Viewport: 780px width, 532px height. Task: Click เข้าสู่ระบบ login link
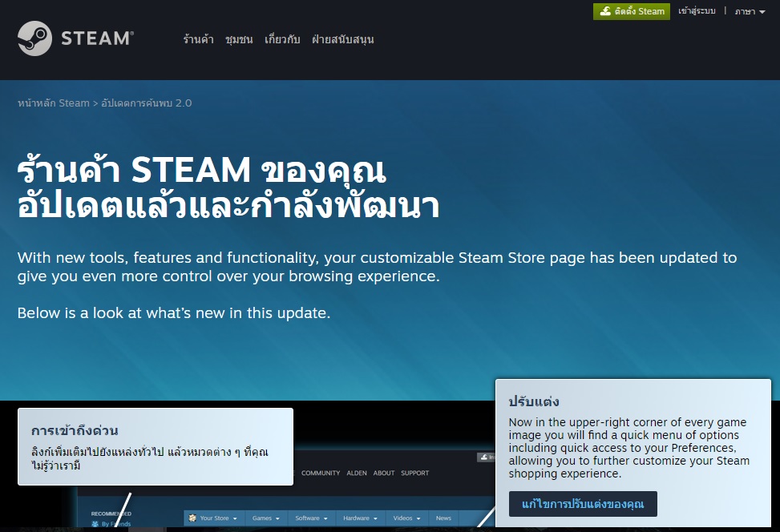pyautogui.click(x=697, y=11)
